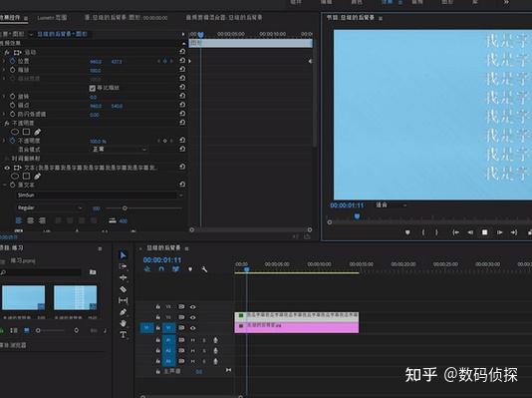Select the Ripple Edit tool
The width and height of the screenshot is (532, 398).
click(124, 277)
